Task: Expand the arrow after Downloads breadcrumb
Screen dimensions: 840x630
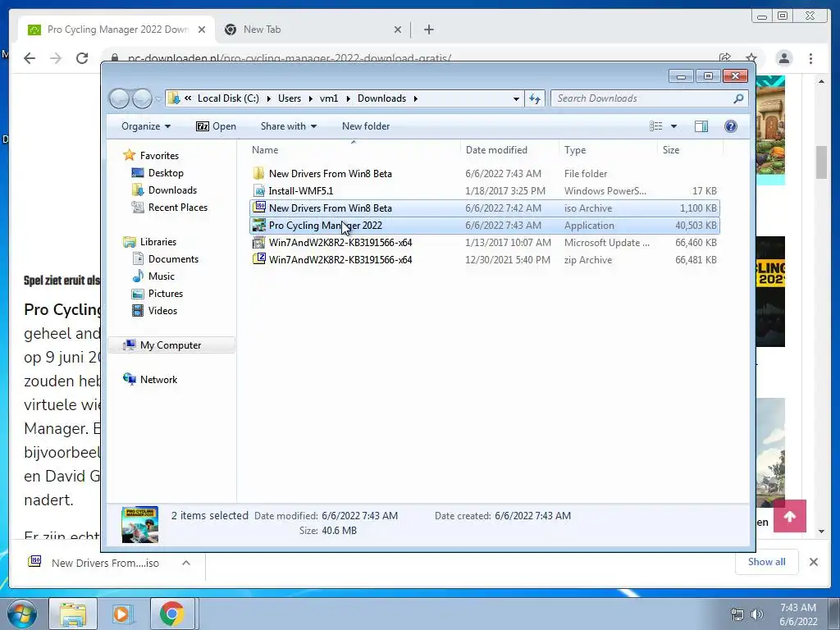Action: click(415, 98)
